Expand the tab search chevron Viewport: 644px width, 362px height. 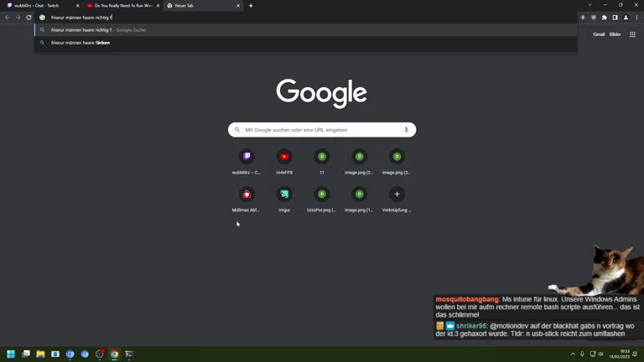pyautogui.click(x=589, y=5)
